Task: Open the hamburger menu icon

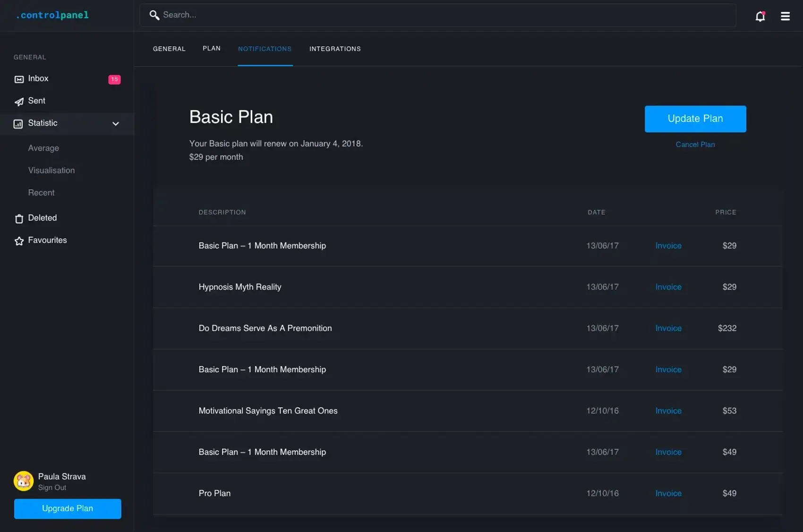Action: (785, 17)
